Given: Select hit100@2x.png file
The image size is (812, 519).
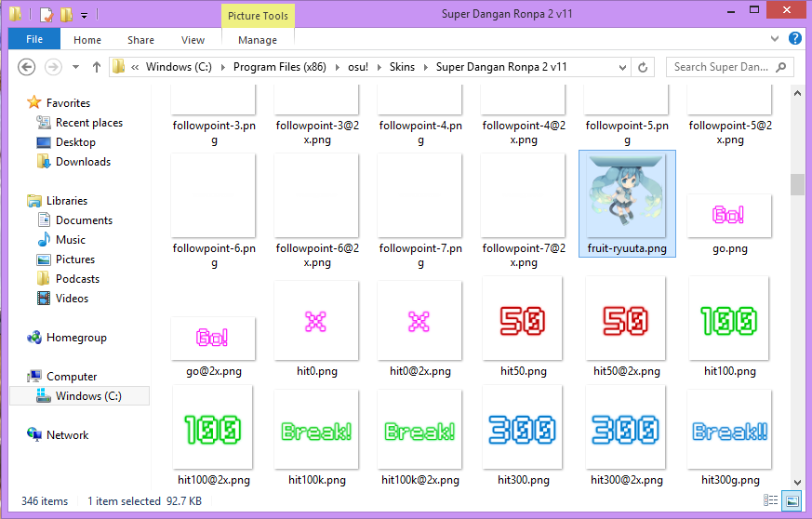Looking at the screenshot, I should coord(213,436).
